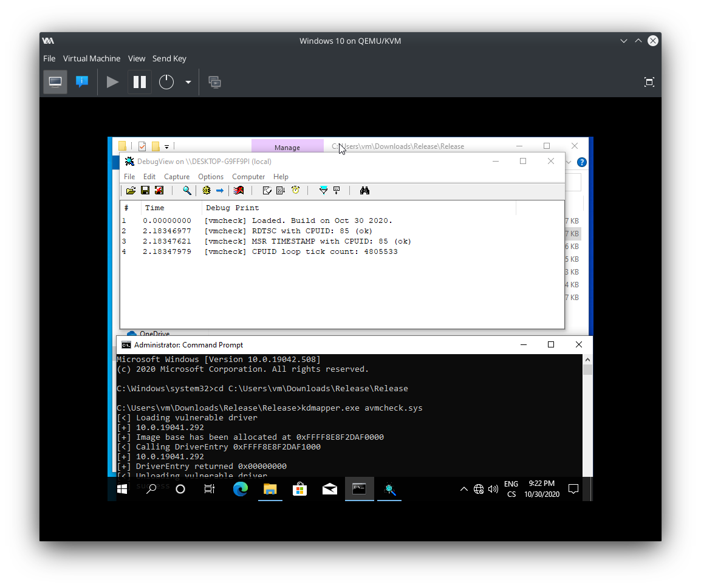The height and width of the screenshot is (588, 701).
Task: Open the DebugView Edit menu
Action: coord(149,177)
